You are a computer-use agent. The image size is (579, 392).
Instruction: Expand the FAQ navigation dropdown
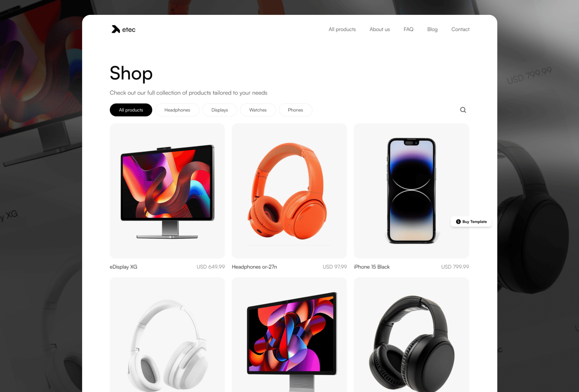click(408, 29)
